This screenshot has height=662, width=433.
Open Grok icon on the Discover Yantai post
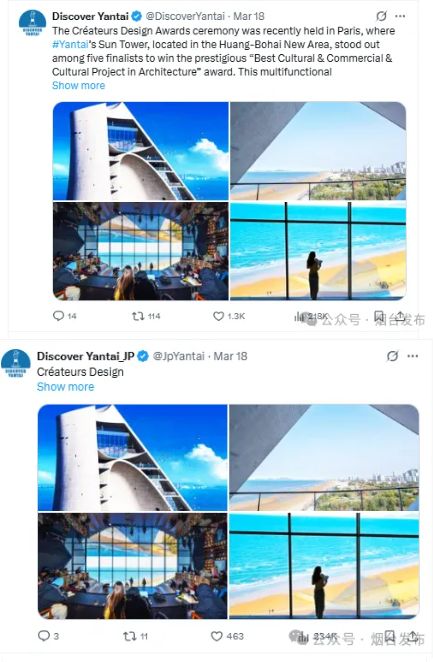point(381,16)
